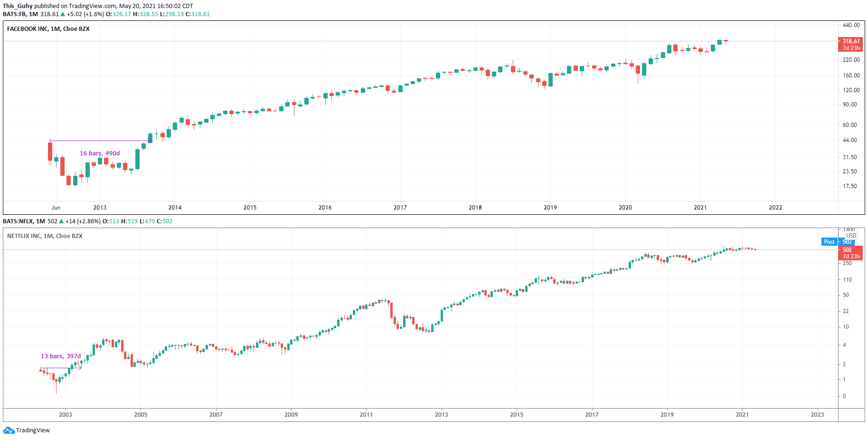Click the H:328.55 high value in FB header
868x439 pixels.
tap(145, 14)
